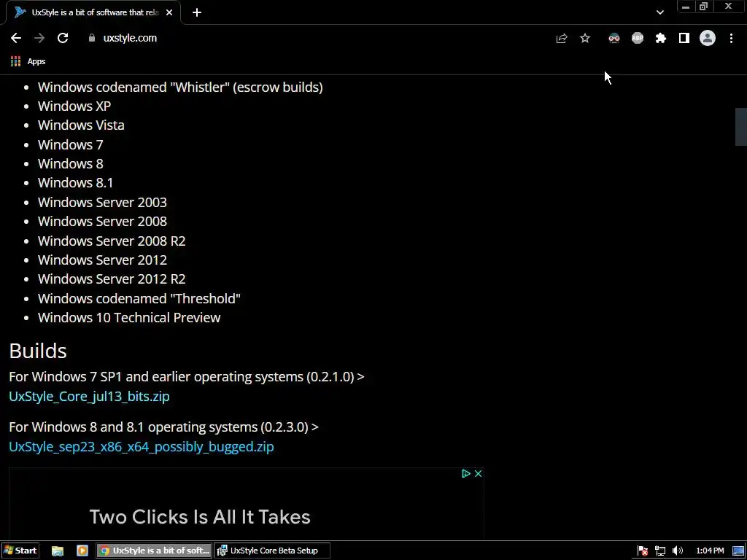Open a new browser tab
747x560 pixels.
(x=197, y=12)
